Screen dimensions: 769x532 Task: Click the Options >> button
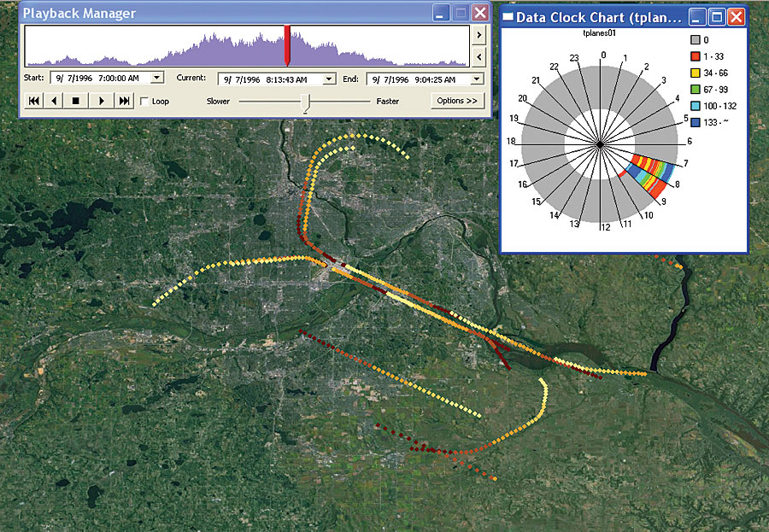(456, 101)
